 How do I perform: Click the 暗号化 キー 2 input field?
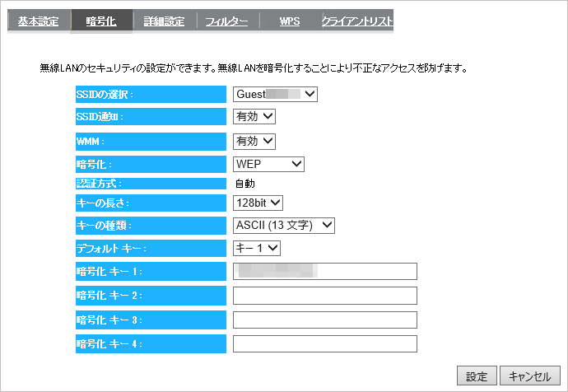coord(325,296)
